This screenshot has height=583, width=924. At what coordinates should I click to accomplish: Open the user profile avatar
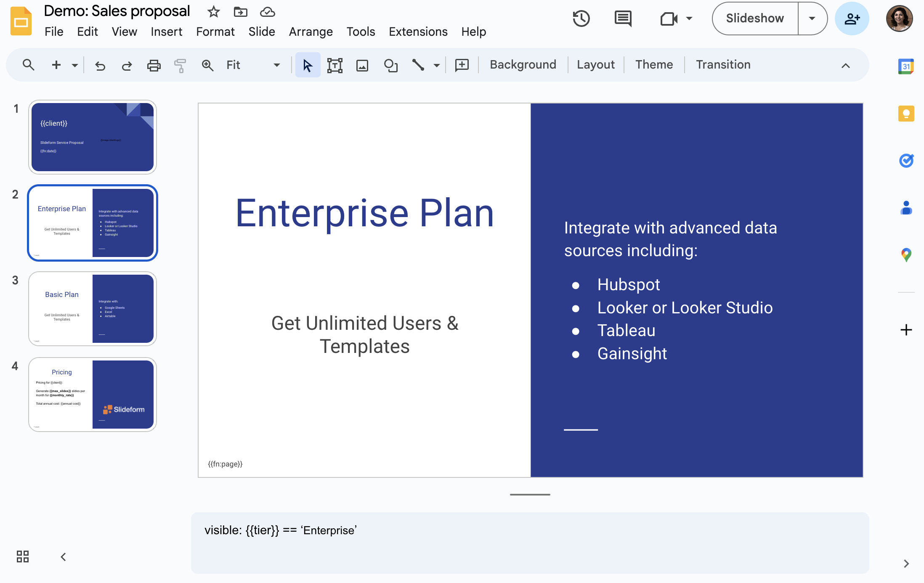pyautogui.click(x=900, y=19)
